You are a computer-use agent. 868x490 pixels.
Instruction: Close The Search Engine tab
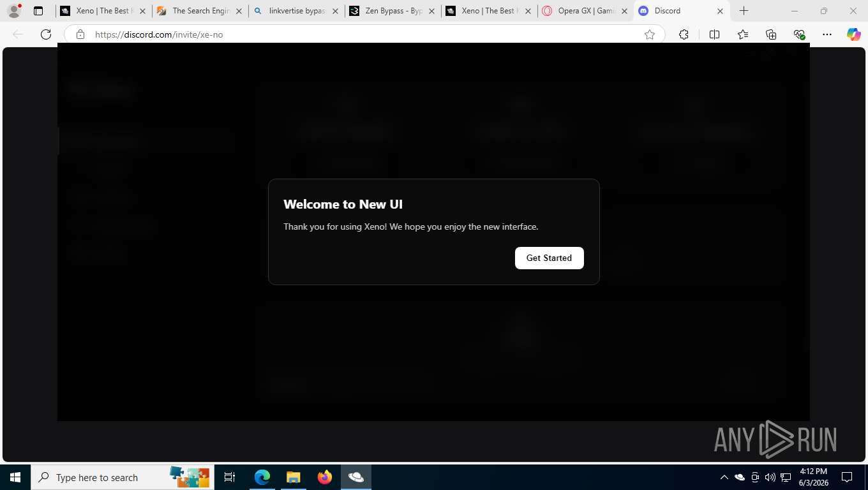coord(239,11)
